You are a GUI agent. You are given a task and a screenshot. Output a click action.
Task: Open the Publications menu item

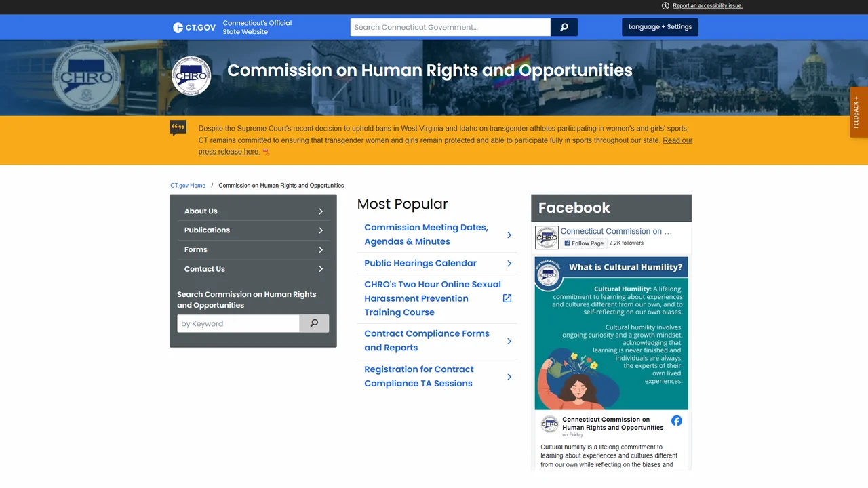253,230
